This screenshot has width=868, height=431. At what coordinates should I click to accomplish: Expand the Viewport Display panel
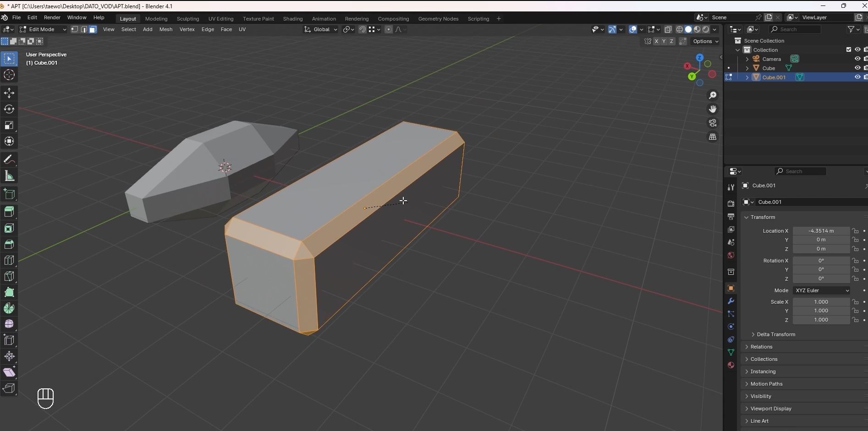tap(770, 409)
